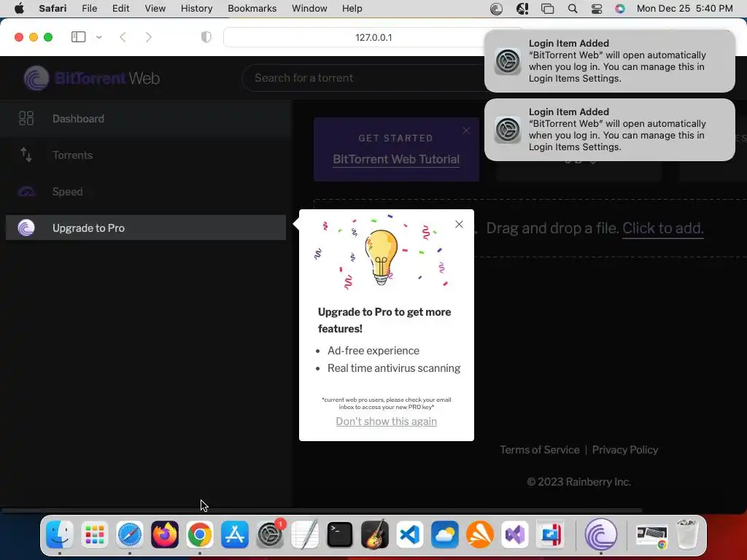Screen dimensions: 747x560
Task: Close the Upgrade to Pro popup
Action: 459,225
